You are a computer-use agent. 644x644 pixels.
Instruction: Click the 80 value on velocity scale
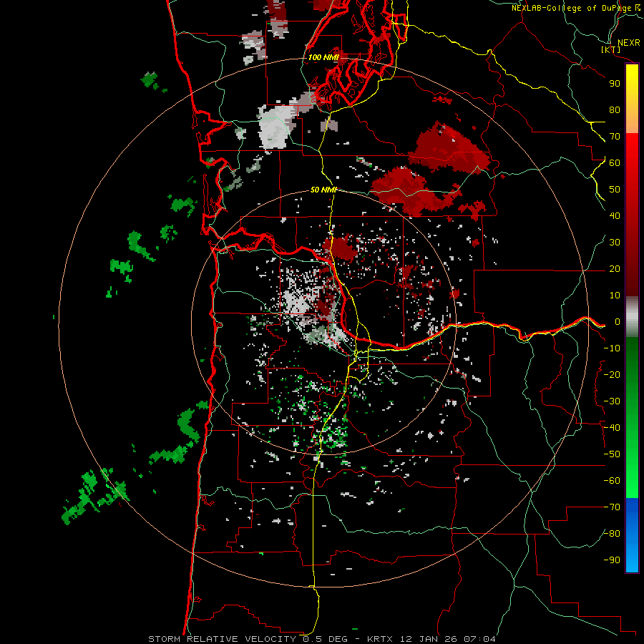click(615, 110)
